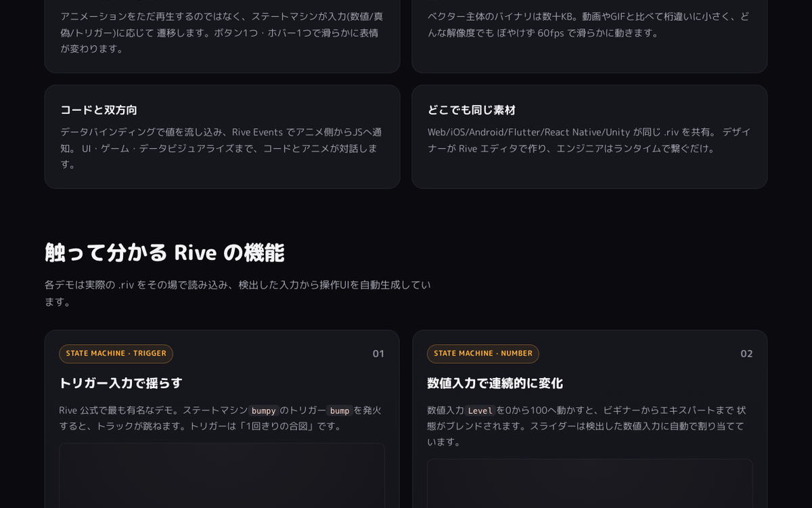The width and height of the screenshot is (812, 508).
Task: Click the 数値入力で連続的に変化 heading
Action: [495, 383]
